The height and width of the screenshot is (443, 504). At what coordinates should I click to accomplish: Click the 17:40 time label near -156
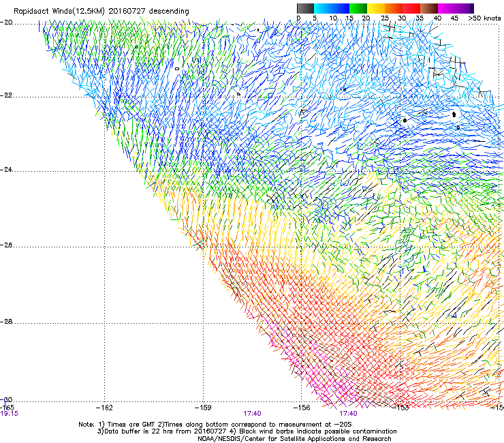tap(349, 414)
